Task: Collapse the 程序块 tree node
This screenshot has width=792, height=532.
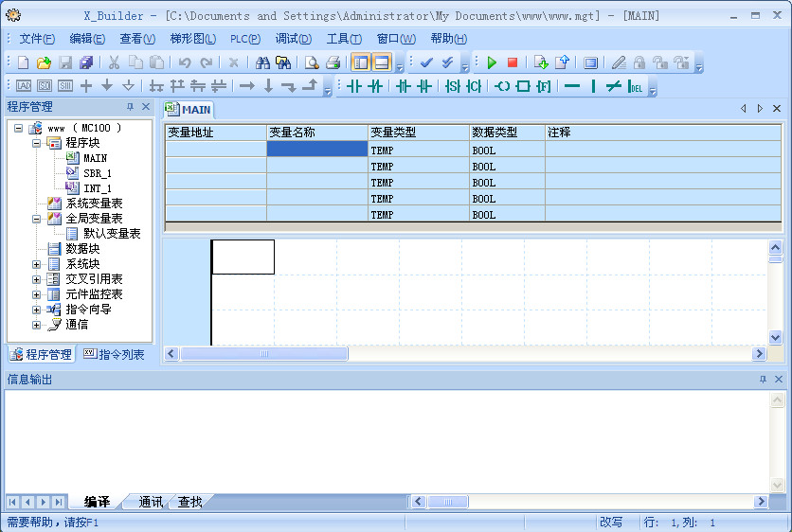Action: pyautogui.click(x=36, y=143)
